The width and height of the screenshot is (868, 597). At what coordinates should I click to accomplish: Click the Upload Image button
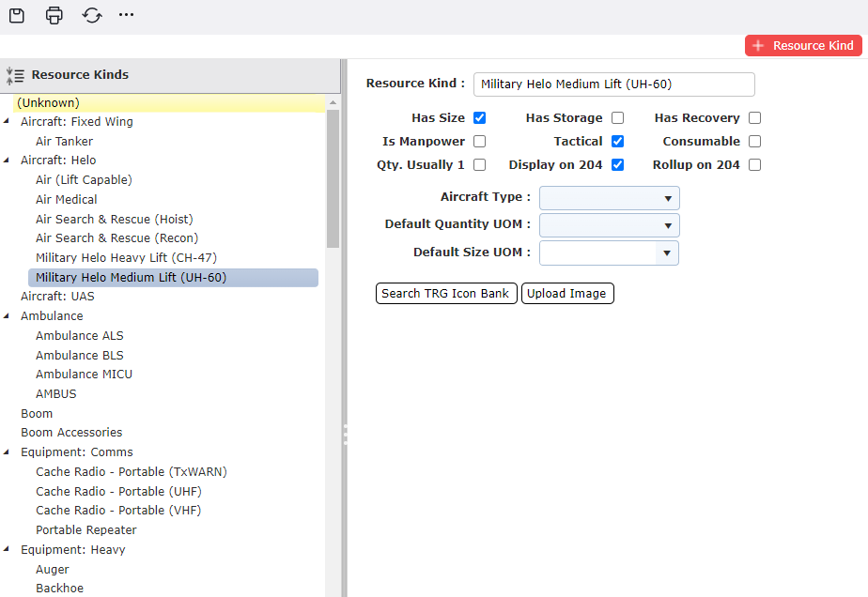click(x=567, y=293)
